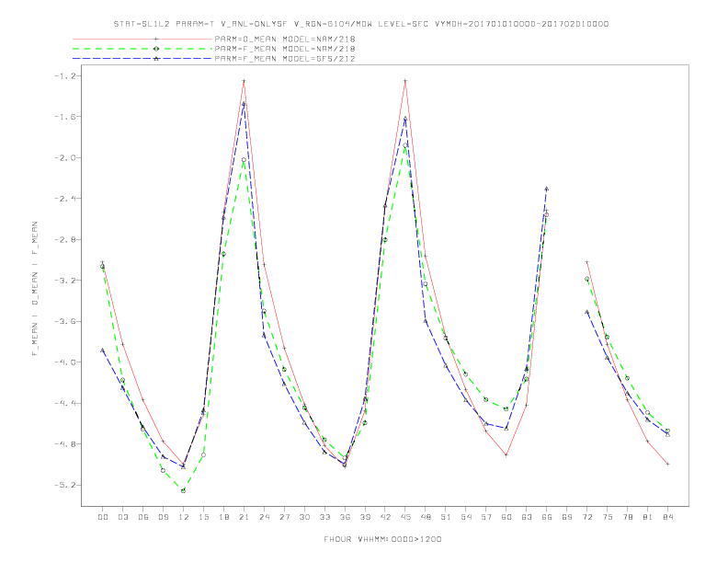Screen dimensions: 728x563
Task: Click x-axis forecast hour label 63
Action: click(x=527, y=517)
